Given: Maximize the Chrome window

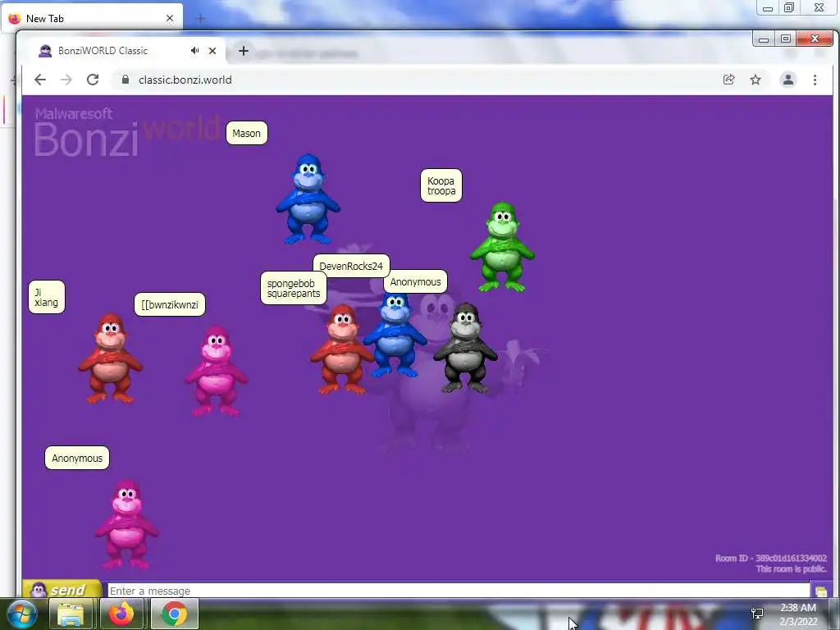Looking at the screenshot, I should [785, 39].
